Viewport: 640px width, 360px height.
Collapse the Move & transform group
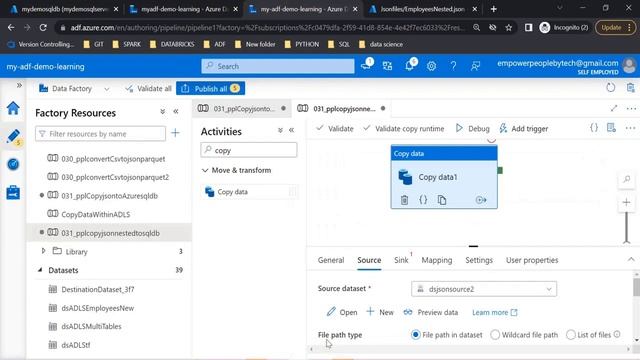pos(205,170)
